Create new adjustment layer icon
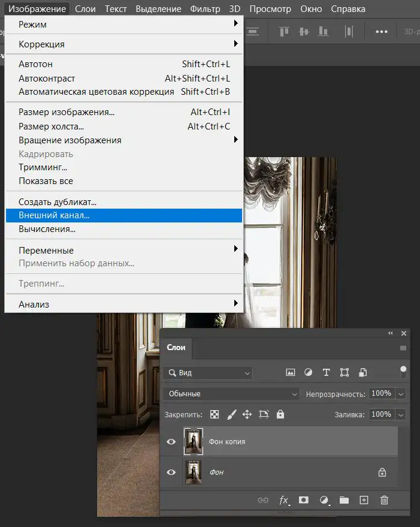This screenshot has width=420, height=527. coord(324,500)
